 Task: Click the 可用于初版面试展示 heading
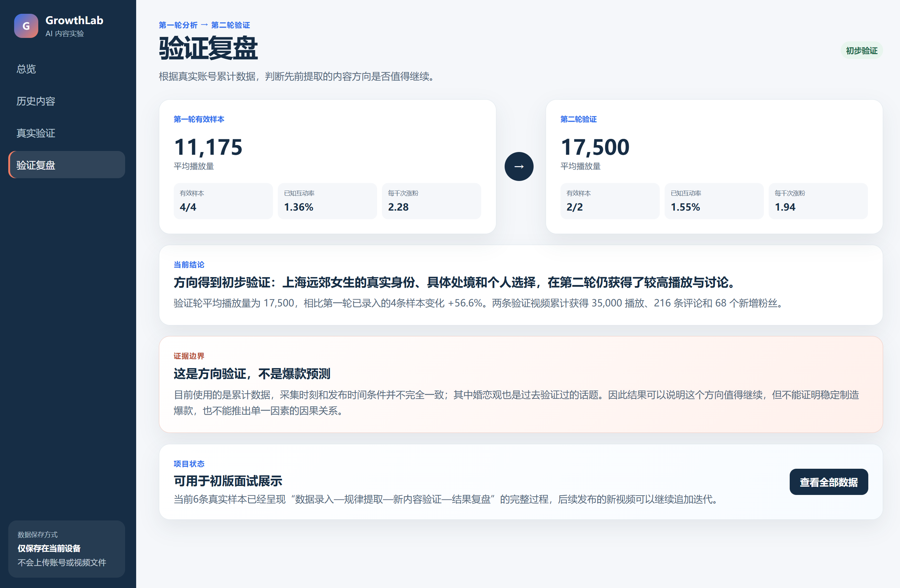tap(228, 481)
